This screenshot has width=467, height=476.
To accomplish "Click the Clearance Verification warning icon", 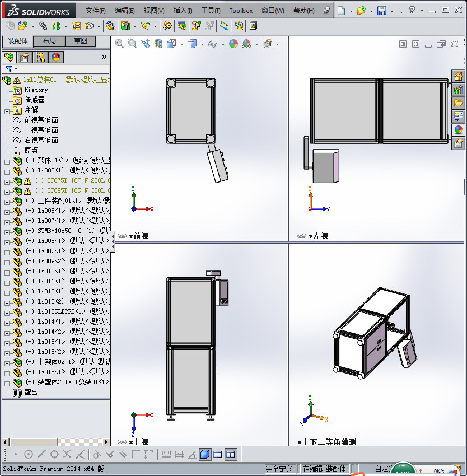I will click(x=239, y=26).
